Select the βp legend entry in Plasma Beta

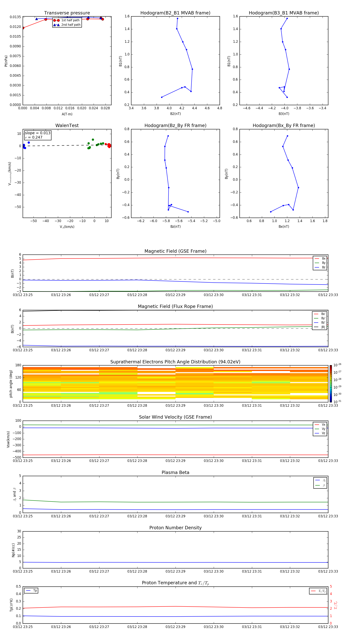(x=320, y=480)
